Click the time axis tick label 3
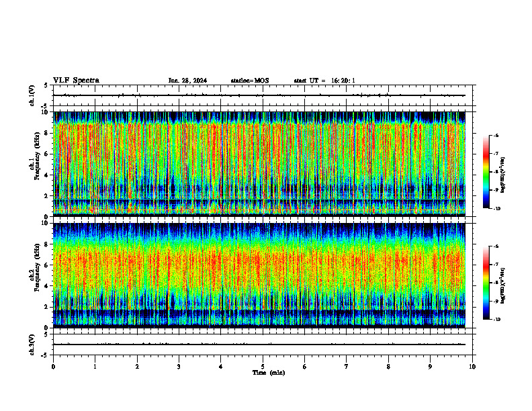 tap(179, 367)
